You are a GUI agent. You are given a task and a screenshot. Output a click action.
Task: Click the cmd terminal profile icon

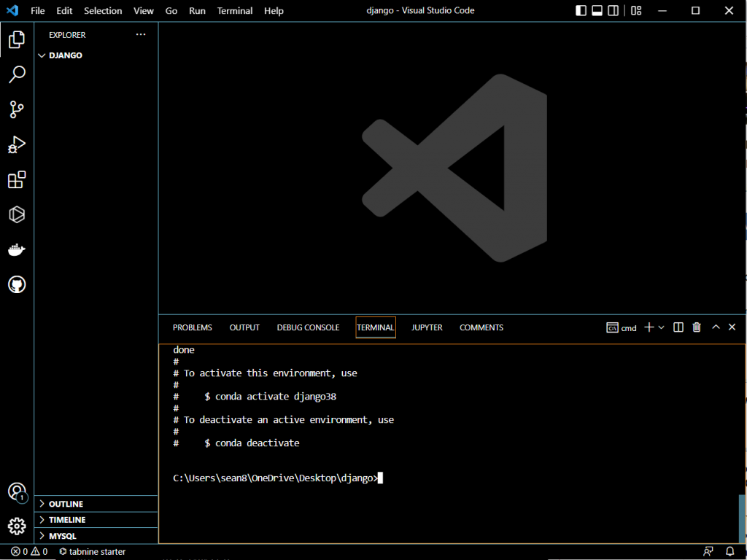[x=612, y=327]
